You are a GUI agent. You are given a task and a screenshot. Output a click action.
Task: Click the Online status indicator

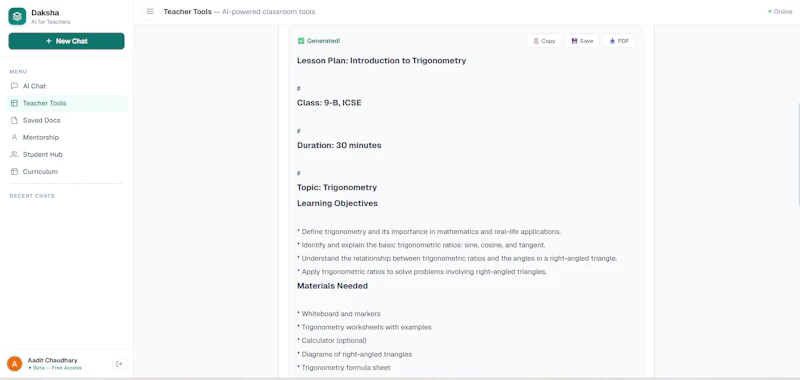[x=780, y=12]
